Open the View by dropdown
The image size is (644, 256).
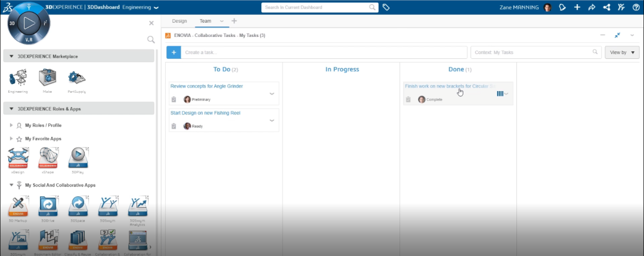click(x=622, y=52)
